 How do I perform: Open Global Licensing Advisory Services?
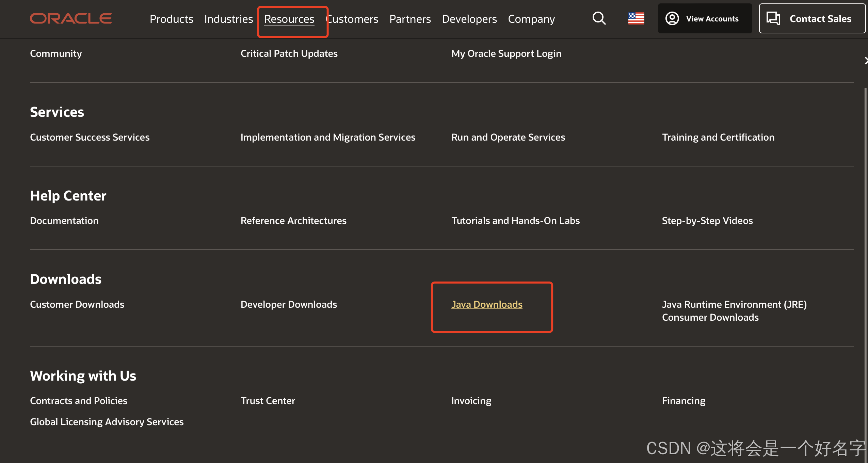107,422
